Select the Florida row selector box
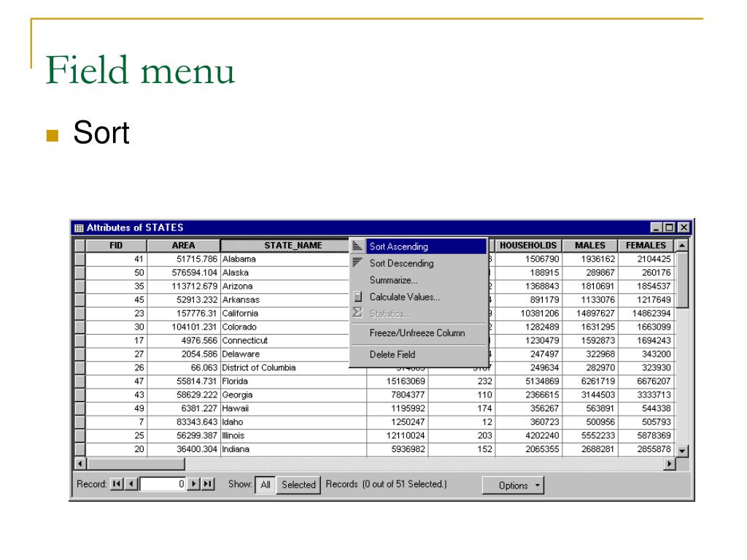Viewport: 747px width, 560px height. click(x=80, y=381)
